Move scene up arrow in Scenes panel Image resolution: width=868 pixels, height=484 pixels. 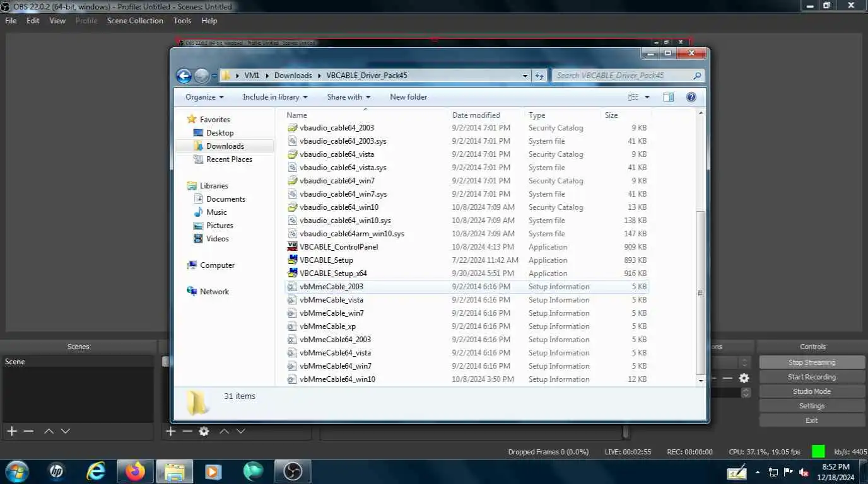click(x=49, y=431)
